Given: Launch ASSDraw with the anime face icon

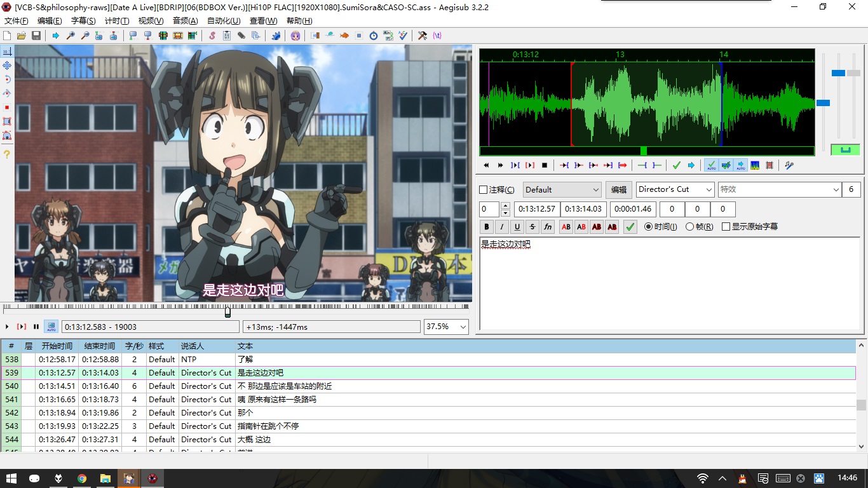Looking at the screenshot, I should click(x=295, y=36).
